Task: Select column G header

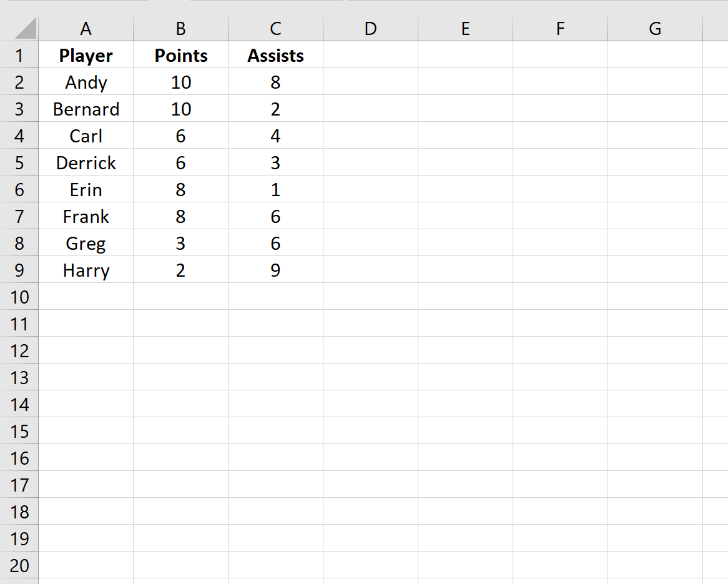Action: pyautogui.click(x=655, y=29)
